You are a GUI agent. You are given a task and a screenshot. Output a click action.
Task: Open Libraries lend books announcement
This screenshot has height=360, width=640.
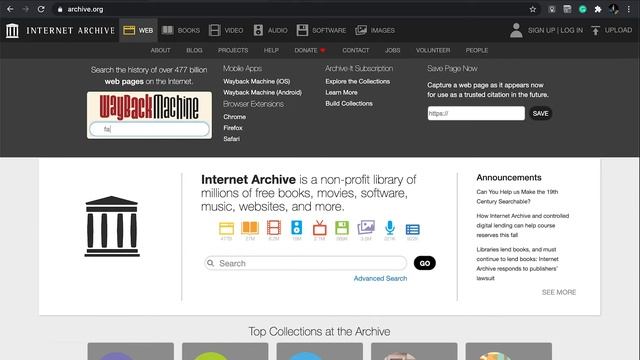click(x=518, y=264)
